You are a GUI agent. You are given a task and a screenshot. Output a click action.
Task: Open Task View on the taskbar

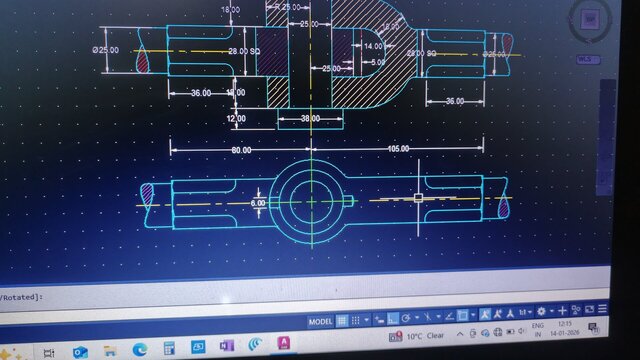pyautogui.click(x=49, y=353)
